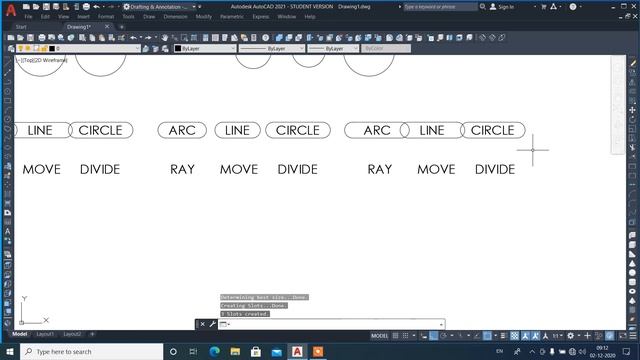Toggle polar tracking in the status bar

444,336
